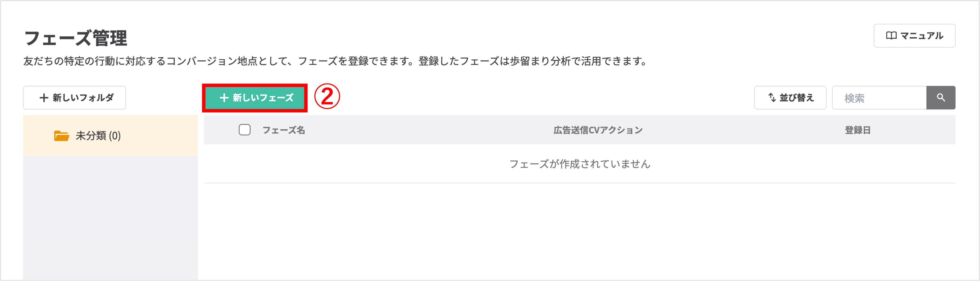Toggle the select-all checkbox in table header
Screen dimensions: 980x282
(245, 130)
